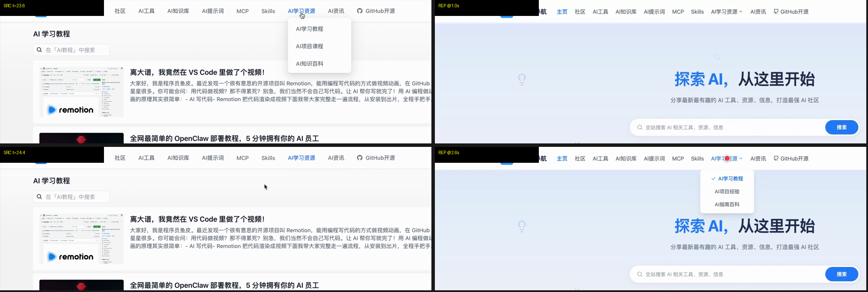Choose AI知识百科 in SRC t=23.6 dropdown
Viewport: 868px width, 292px height.
(x=310, y=64)
